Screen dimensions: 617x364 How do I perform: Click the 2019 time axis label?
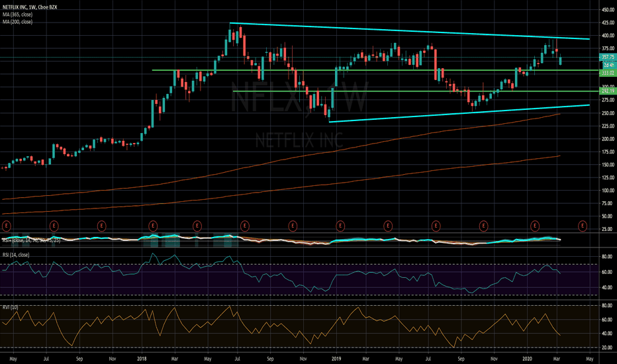pyautogui.click(x=336, y=359)
